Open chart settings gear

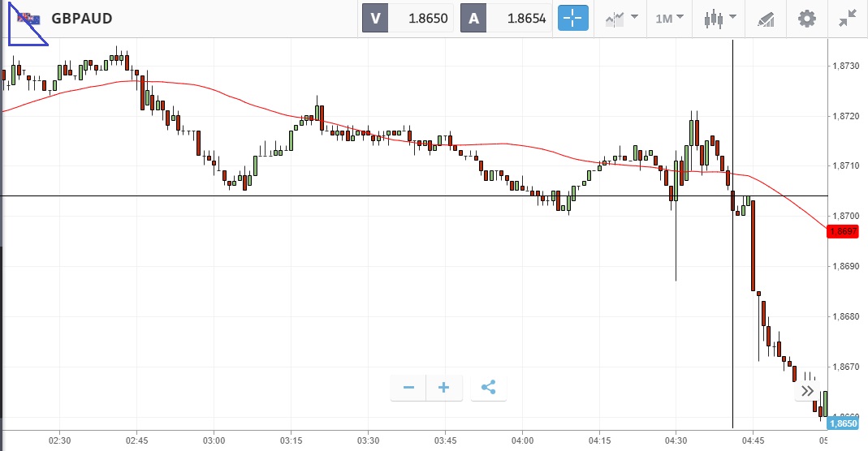coord(806,19)
